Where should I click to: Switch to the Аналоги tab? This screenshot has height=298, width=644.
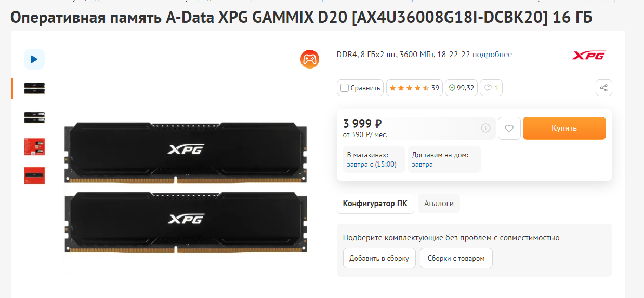pos(439,204)
